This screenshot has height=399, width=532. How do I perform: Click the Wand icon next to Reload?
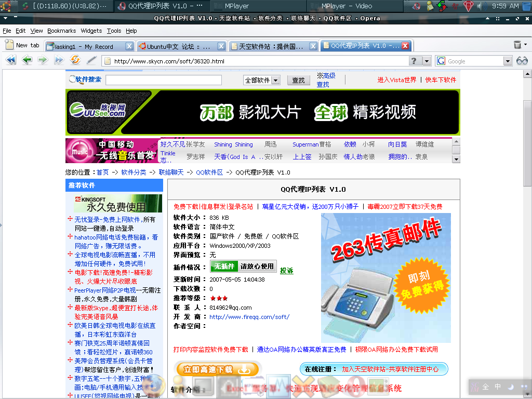(x=91, y=60)
